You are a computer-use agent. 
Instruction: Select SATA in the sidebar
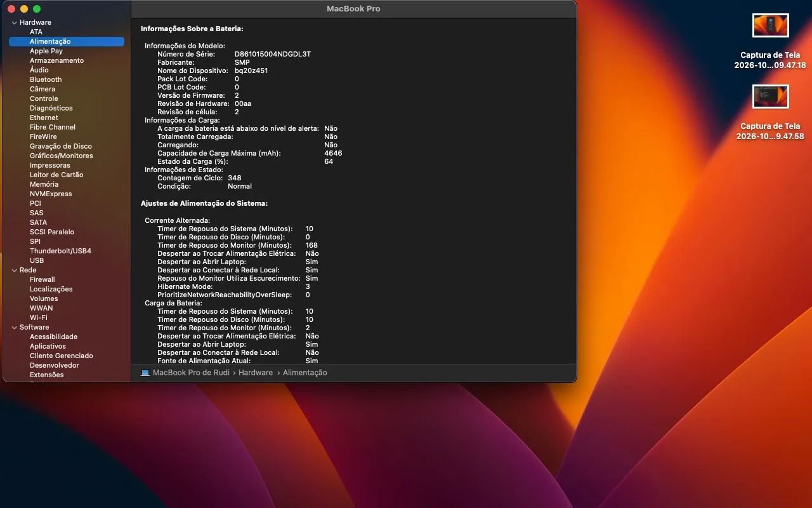(x=38, y=222)
